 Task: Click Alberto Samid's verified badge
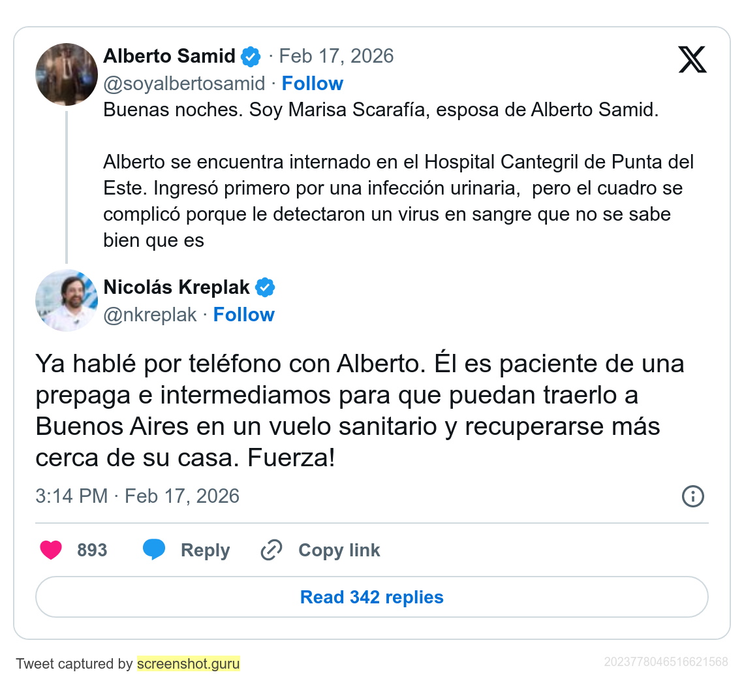click(x=251, y=57)
